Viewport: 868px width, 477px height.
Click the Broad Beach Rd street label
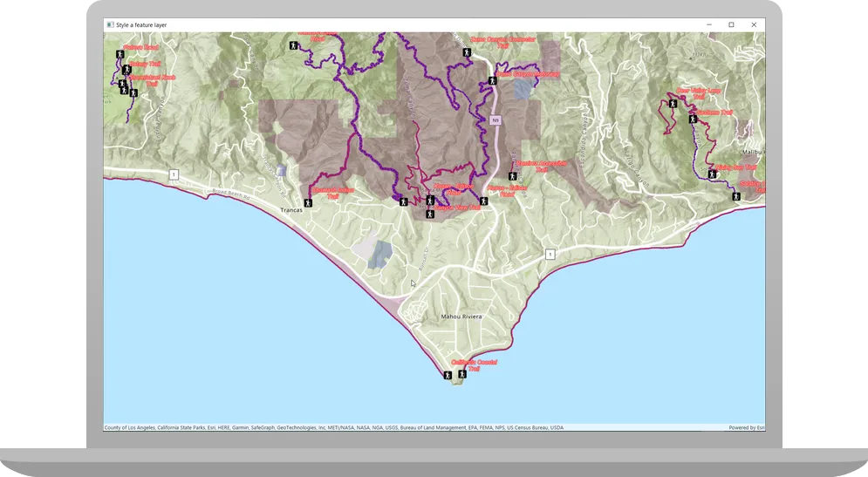tap(231, 194)
